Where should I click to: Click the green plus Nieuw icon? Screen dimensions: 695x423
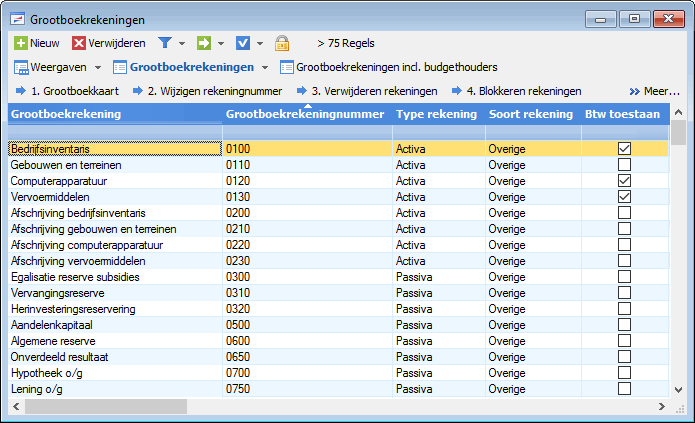click(20, 43)
